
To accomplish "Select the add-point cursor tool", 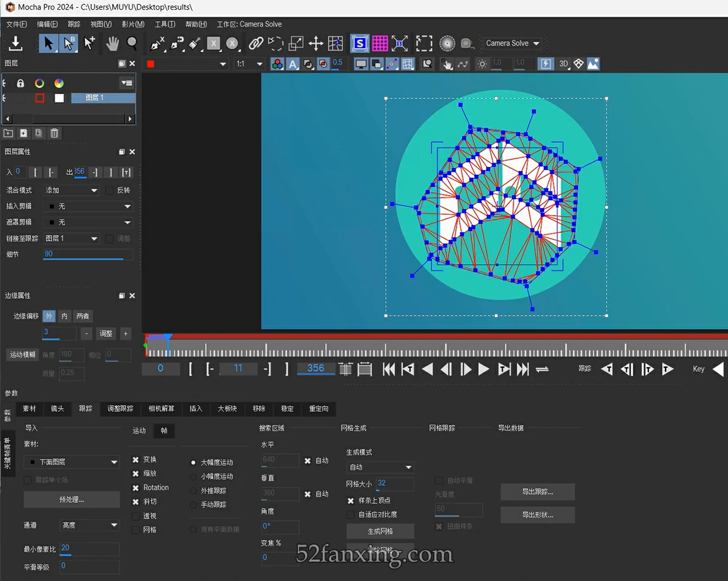I will coord(89,43).
